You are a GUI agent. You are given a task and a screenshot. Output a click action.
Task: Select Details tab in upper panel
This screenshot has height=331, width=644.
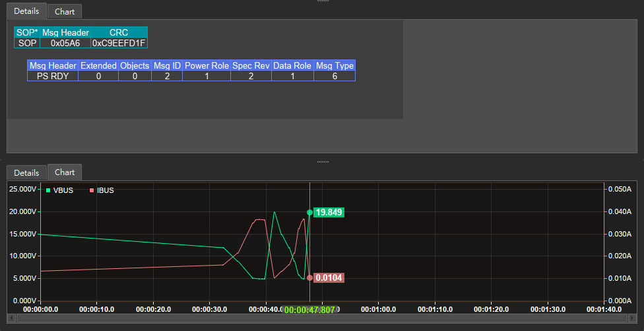pyautogui.click(x=26, y=11)
